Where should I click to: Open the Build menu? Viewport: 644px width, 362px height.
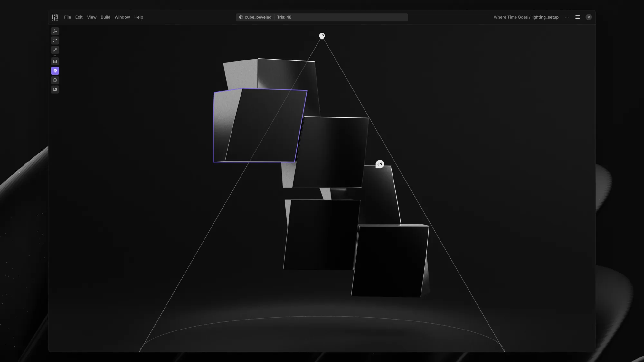[105, 17]
